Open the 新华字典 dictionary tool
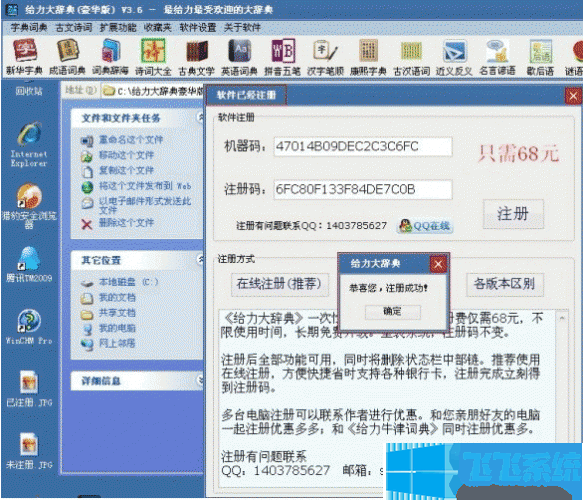Image resolution: width=583 pixels, height=500 pixels. click(24, 57)
